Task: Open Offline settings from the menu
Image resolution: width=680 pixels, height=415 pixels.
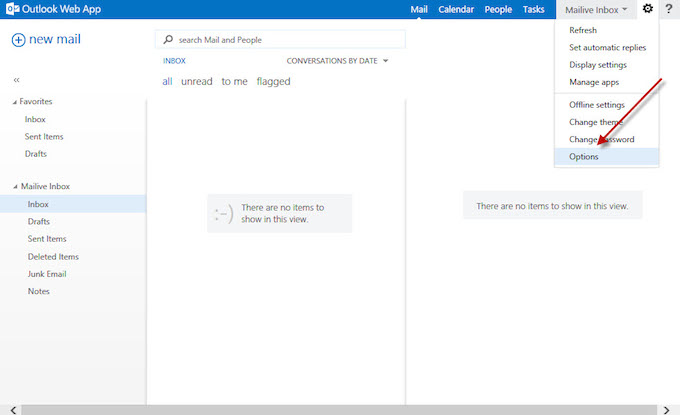Action: 606,105
